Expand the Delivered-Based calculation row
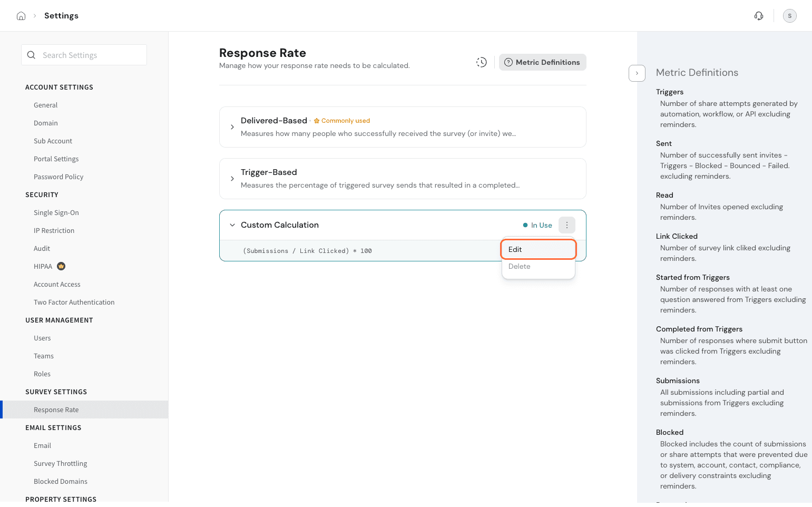This screenshot has width=812, height=507. [x=232, y=127]
